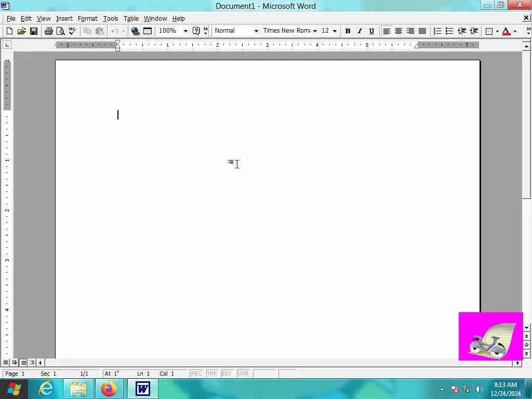Switch to Normal view icon

point(6,363)
